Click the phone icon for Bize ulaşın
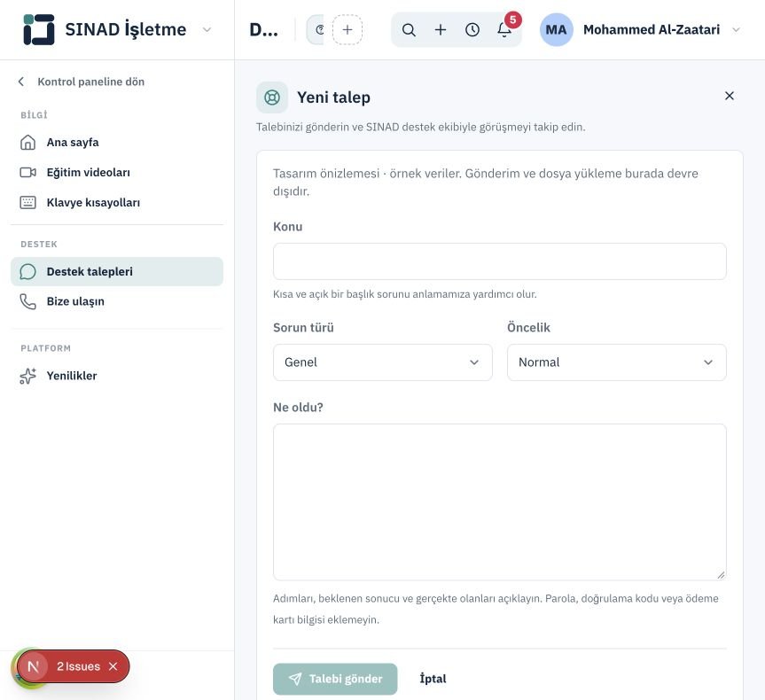 click(x=27, y=301)
